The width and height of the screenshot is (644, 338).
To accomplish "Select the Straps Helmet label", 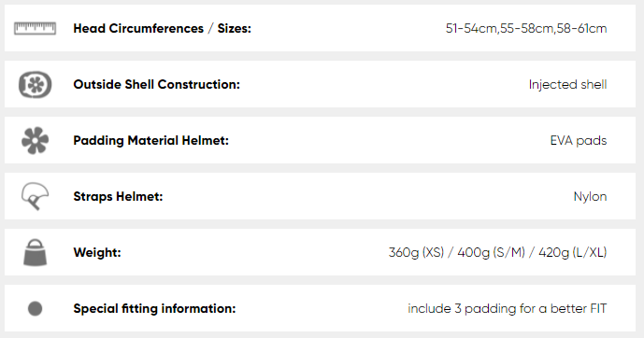I will click(x=119, y=196).
